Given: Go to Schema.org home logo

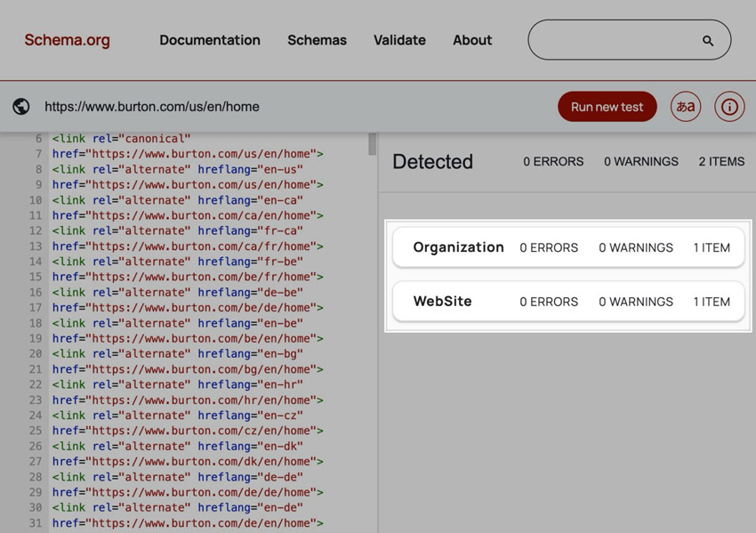Looking at the screenshot, I should click(67, 40).
